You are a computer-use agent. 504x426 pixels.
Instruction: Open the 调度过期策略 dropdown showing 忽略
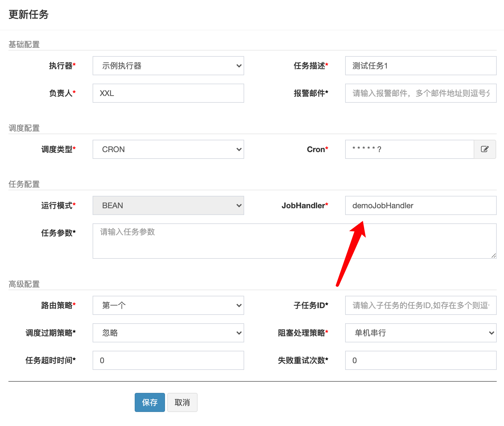pos(168,333)
